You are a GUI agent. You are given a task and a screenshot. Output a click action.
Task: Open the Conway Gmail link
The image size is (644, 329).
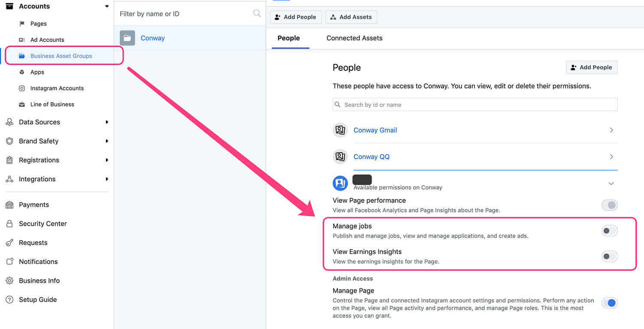click(x=375, y=130)
